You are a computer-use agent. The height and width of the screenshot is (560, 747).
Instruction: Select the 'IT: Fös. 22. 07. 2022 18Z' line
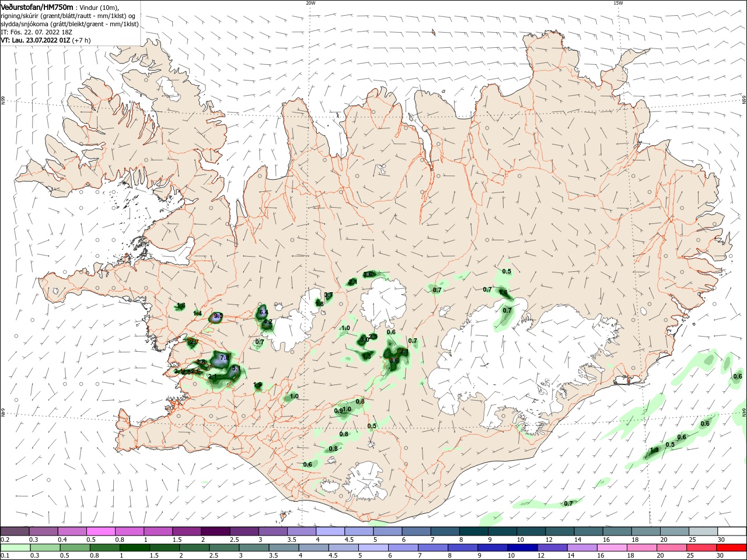point(37,32)
